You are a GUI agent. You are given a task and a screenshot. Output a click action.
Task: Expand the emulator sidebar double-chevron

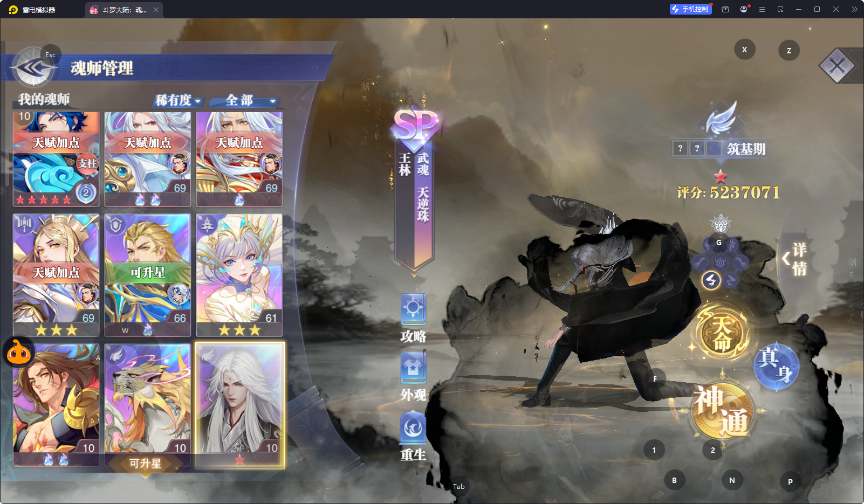click(854, 9)
